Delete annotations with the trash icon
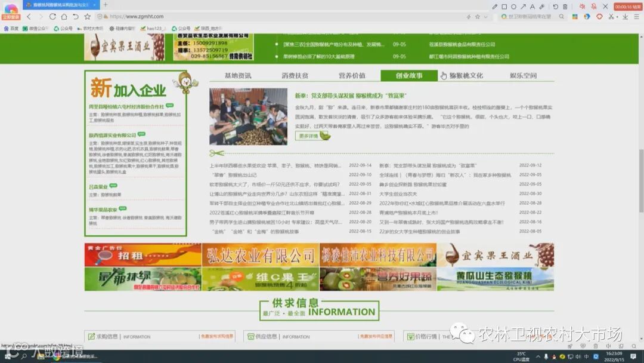 pos(565,7)
